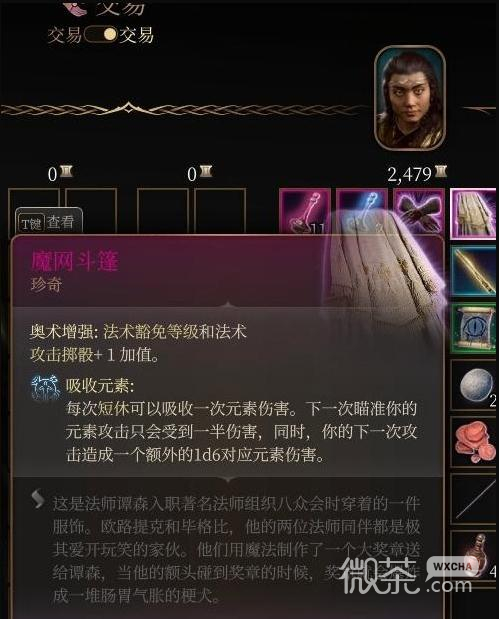Screen dimensions: 499x619
Task: Select the thin arrow item slot
Action: point(474,499)
